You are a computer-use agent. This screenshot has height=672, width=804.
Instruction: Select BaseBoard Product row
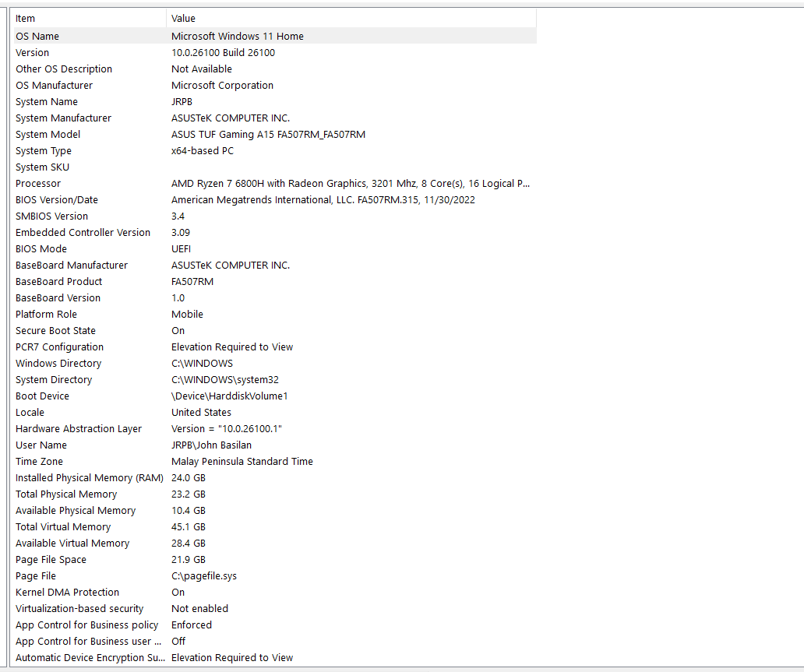coord(273,282)
